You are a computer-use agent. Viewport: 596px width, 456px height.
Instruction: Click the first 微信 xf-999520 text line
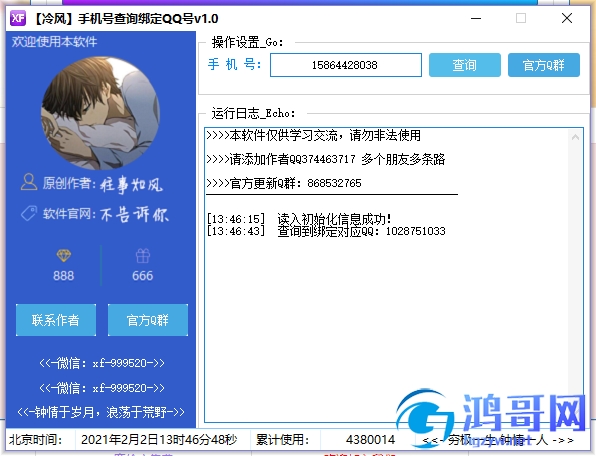(x=101, y=363)
